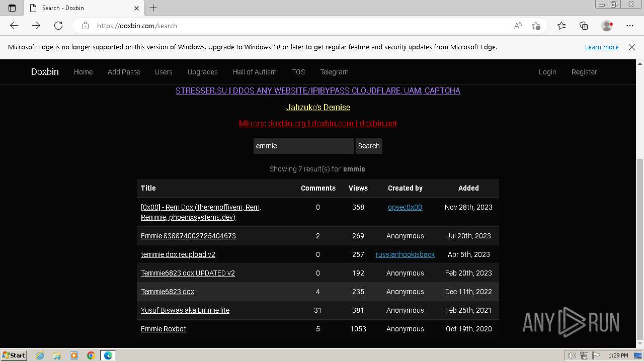Open the Windows Start menu
This screenshot has width=644, height=362.
point(14,355)
